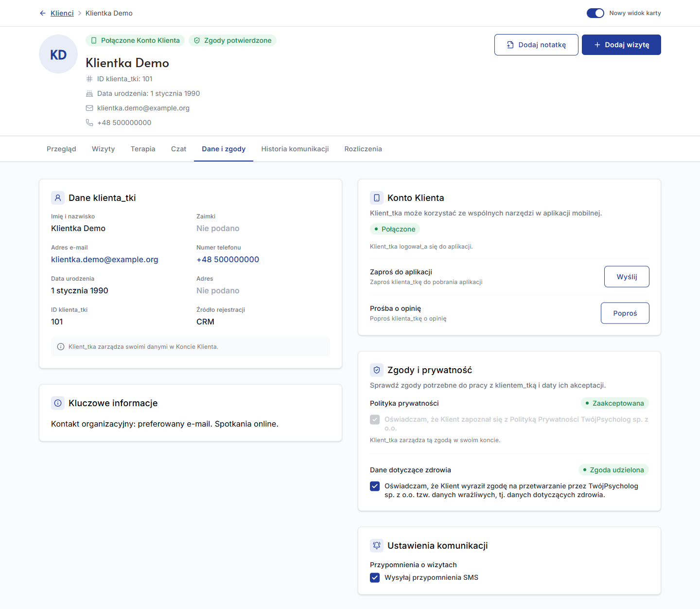Click the info icon next to Kluczowe informacje
Viewport: 700px width, 609px height.
pyautogui.click(x=58, y=403)
